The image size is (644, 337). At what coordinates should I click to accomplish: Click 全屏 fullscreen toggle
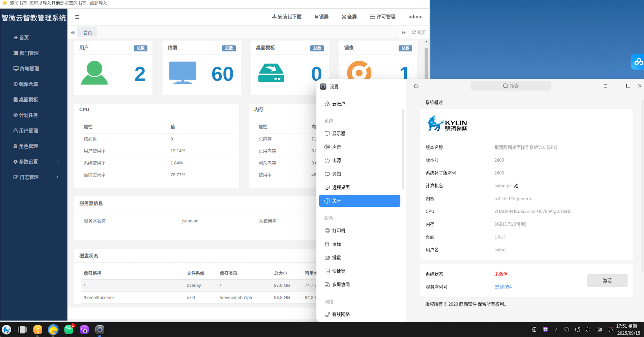349,17
